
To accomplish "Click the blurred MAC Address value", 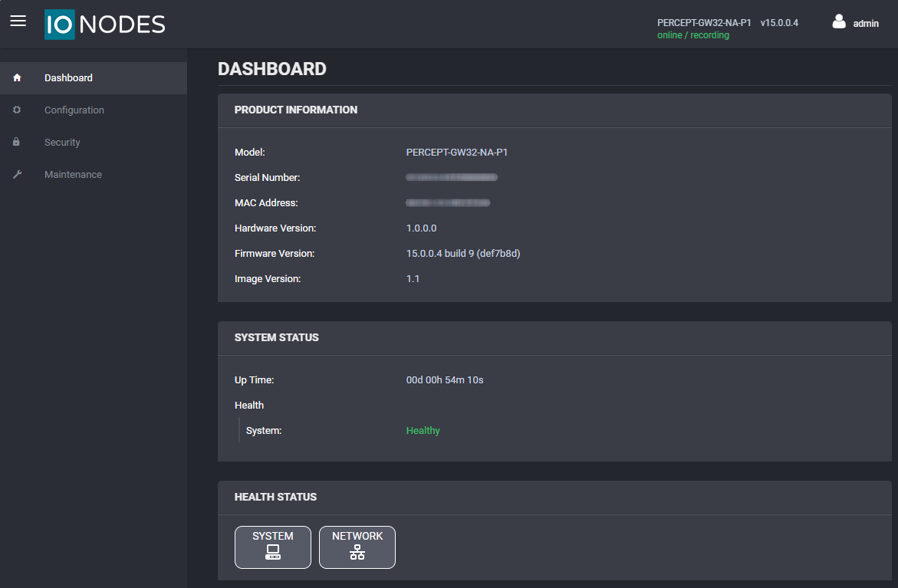I will point(448,202).
